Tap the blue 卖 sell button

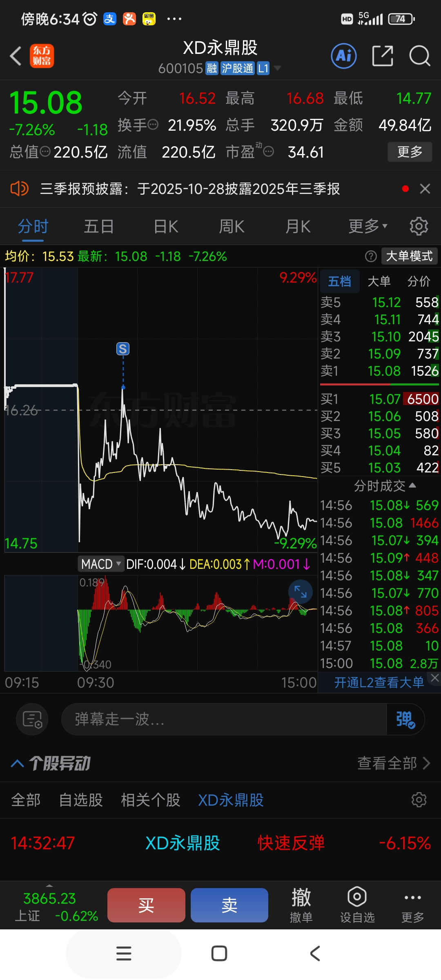click(x=229, y=905)
